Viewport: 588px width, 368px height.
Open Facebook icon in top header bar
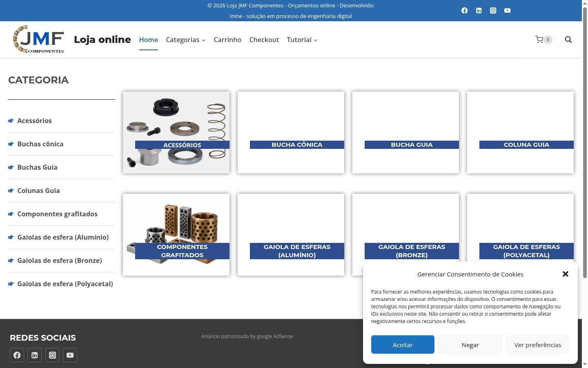tap(464, 11)
